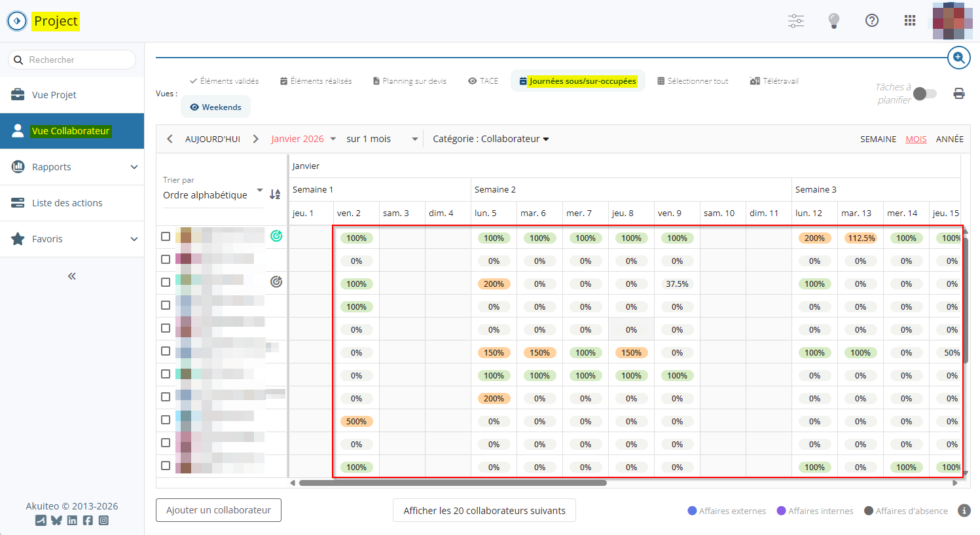Open the lightbulb tips icon
The image size is (980, 535).
coord(833,21)
